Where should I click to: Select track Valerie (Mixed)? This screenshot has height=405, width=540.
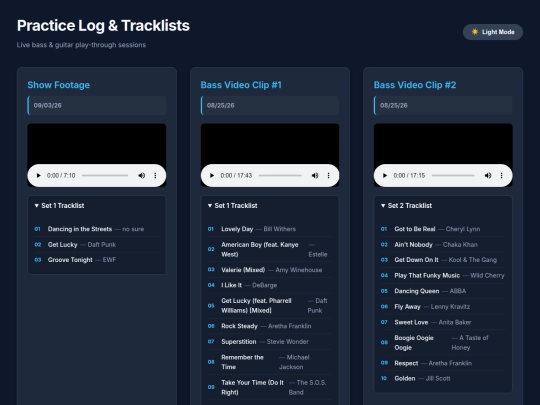pyautogui.click(x=270, y=270)
